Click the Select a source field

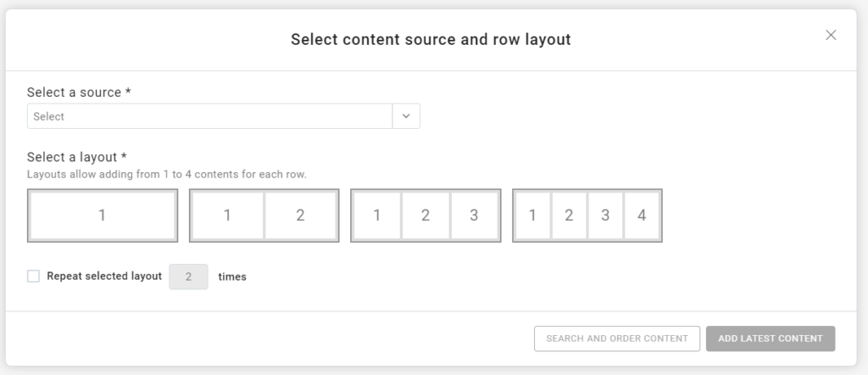209,116
